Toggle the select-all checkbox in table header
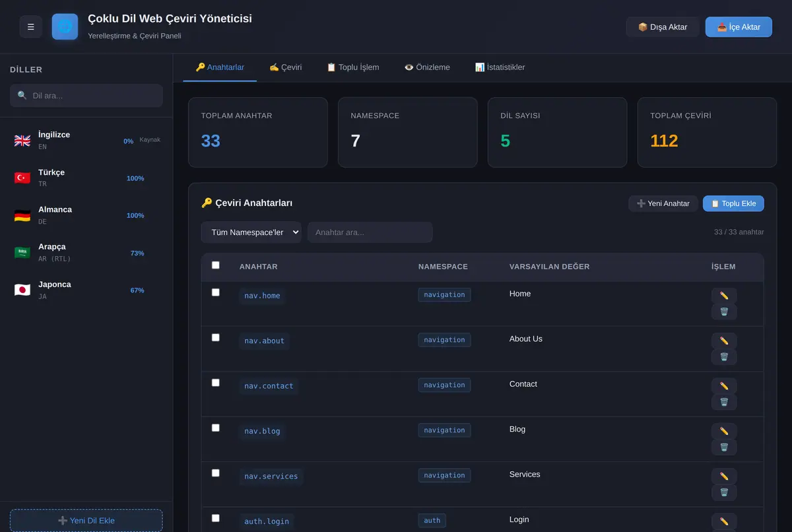 [215, 265]
